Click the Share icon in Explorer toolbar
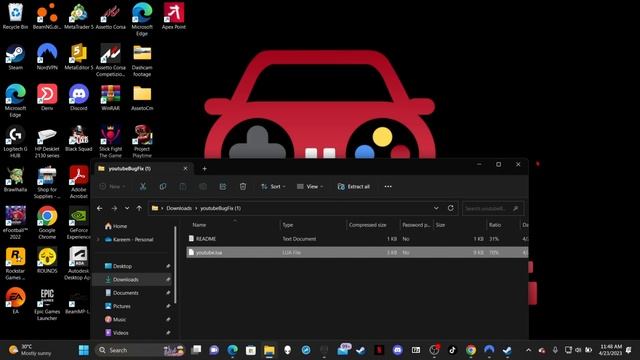The width and height of the screenshot is (640, 360). coord(223,187)
